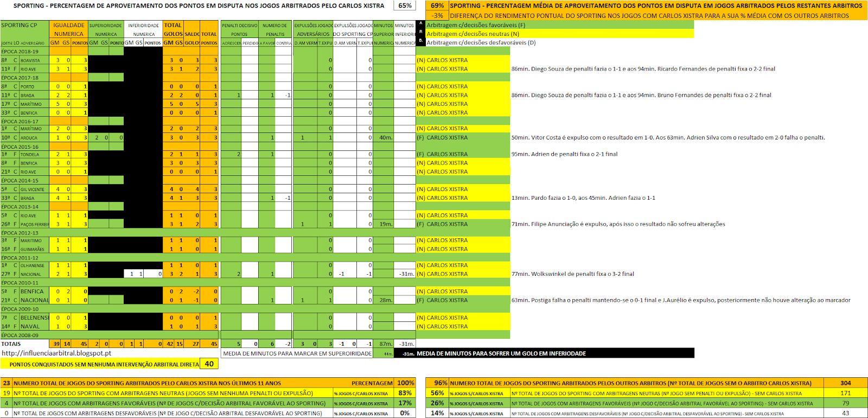Select the ÉPOCA 2017-18 season row
868x418 pixels.
point(25,78)
